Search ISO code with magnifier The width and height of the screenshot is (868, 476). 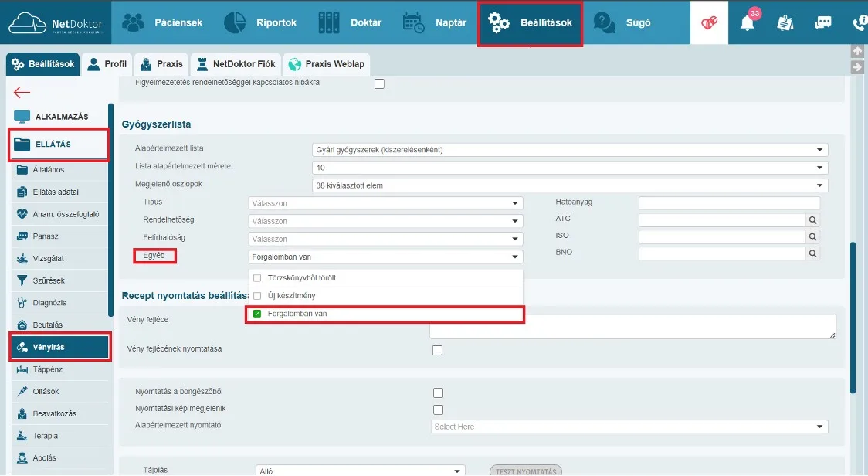pyautogui.click(x=812, y=236)
